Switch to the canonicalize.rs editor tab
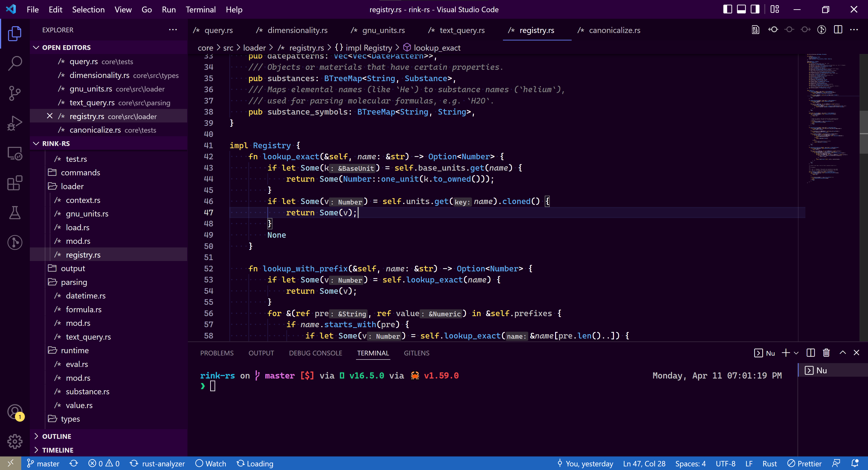Image resolution: width=868 pixels, height=470 pixels. tap(614, 30)
